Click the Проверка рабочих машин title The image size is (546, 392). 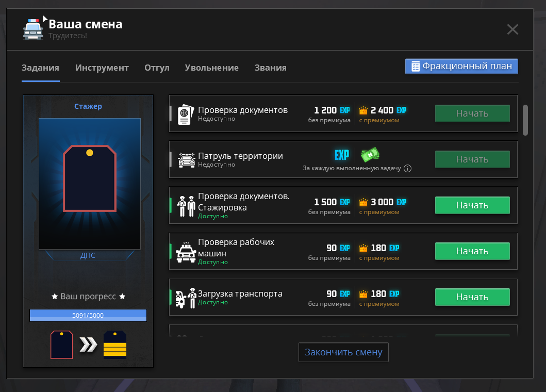(x=236, y=248)
